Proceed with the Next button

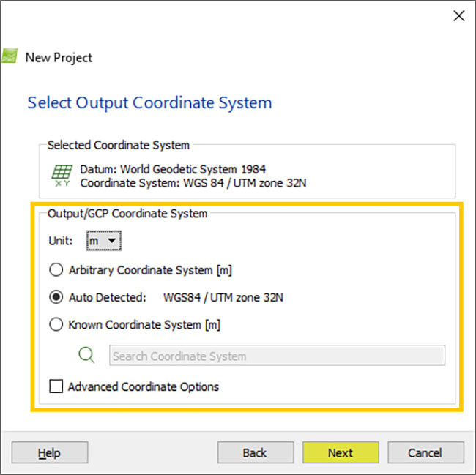click(341, 452)
